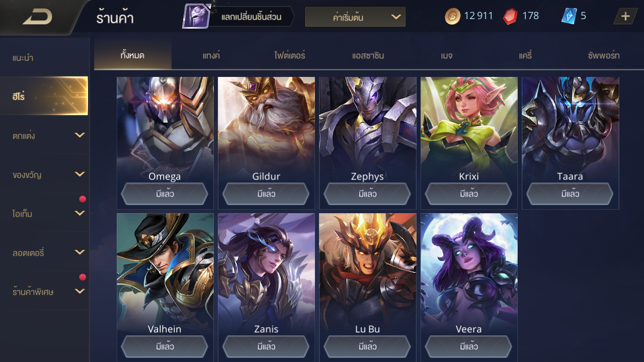
Task: Switch to the แอสซาซิน hero tab
Action: 368,55
